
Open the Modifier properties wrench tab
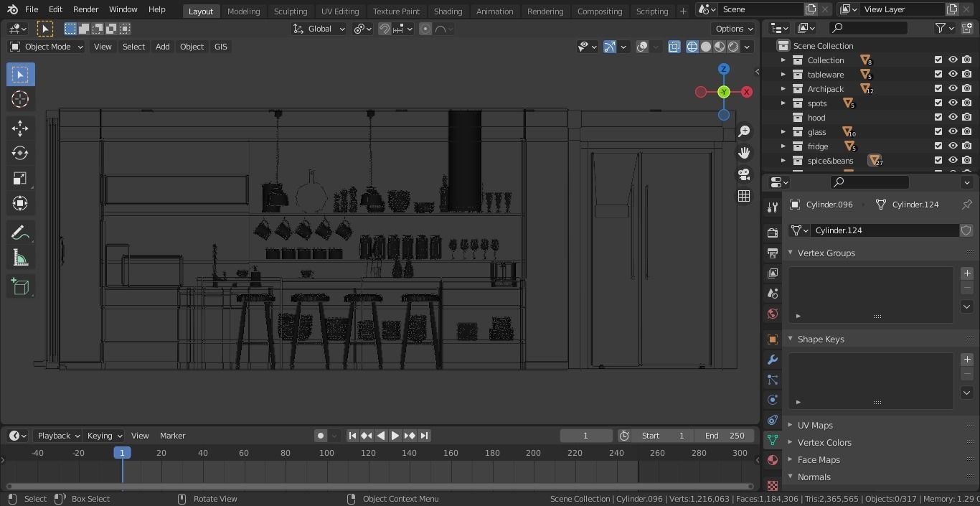coord(773,360)
